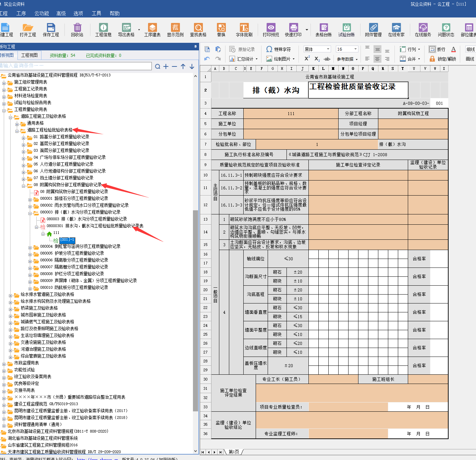
Task: Expand the 施工组织管理用表 tree node
Action: (x=4, y=83)
